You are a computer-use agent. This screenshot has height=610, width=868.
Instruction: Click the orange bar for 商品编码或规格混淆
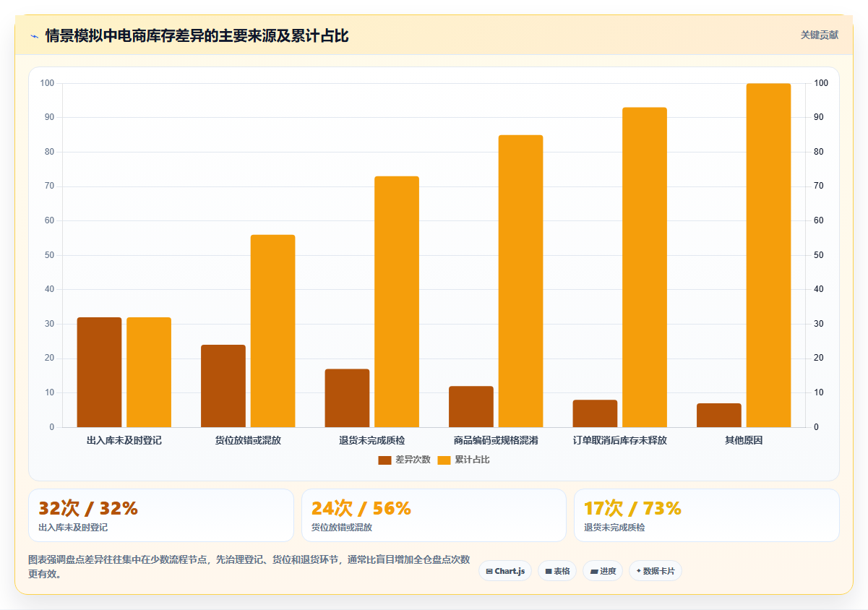click(520, 281)
